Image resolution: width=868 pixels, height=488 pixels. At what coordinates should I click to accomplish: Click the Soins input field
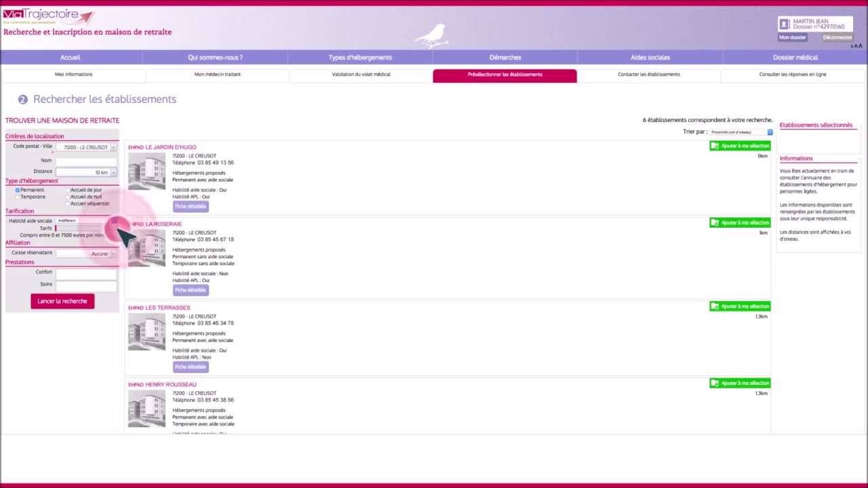[86, 285]
